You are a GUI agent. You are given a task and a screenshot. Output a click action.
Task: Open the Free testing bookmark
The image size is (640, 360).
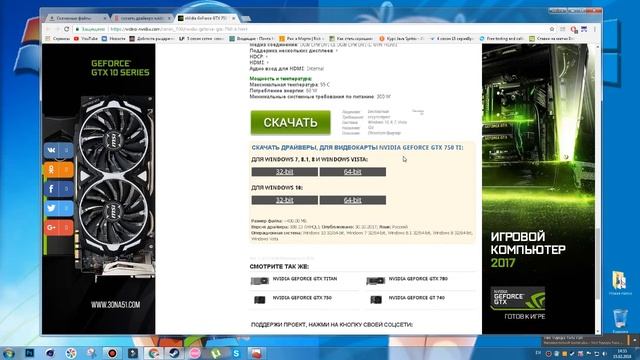click(x=501, y=38)
